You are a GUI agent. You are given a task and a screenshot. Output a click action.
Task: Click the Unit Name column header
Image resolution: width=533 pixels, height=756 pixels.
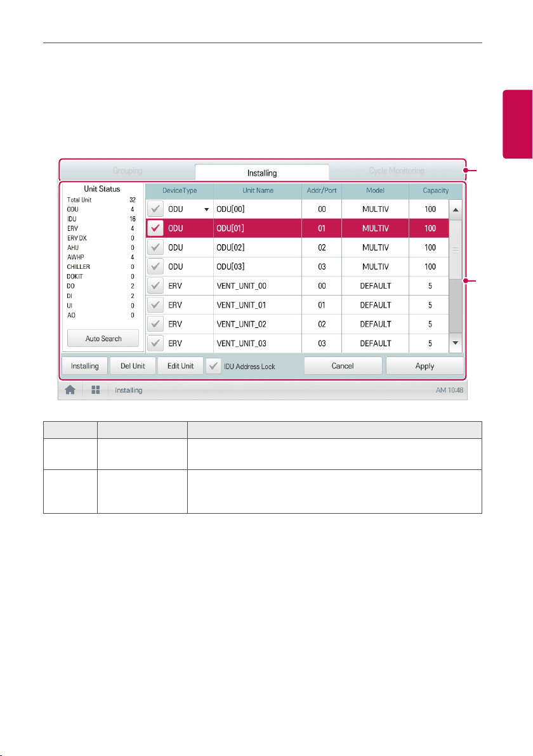pos(258,190)
